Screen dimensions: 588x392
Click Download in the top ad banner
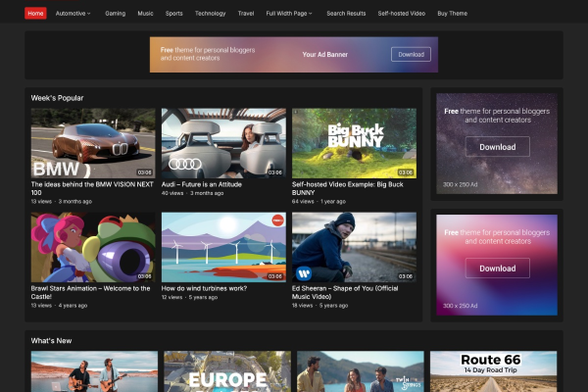tap(411, 55)
